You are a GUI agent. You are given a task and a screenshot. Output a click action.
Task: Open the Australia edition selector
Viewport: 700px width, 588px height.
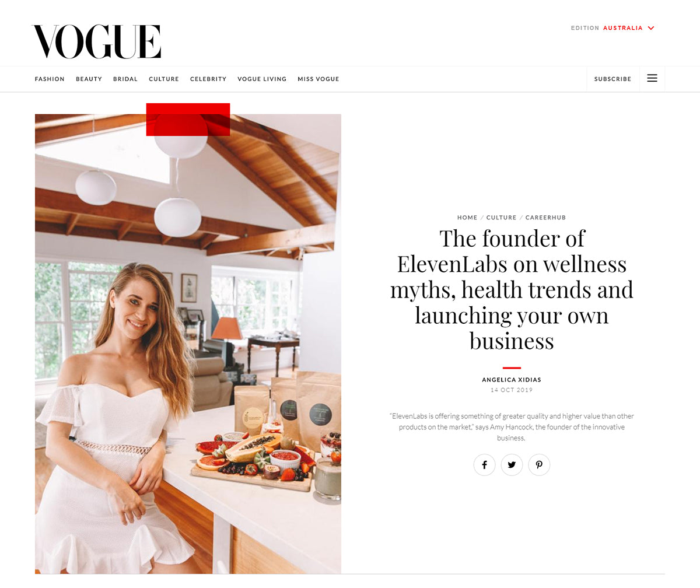(x=623, y=28)
